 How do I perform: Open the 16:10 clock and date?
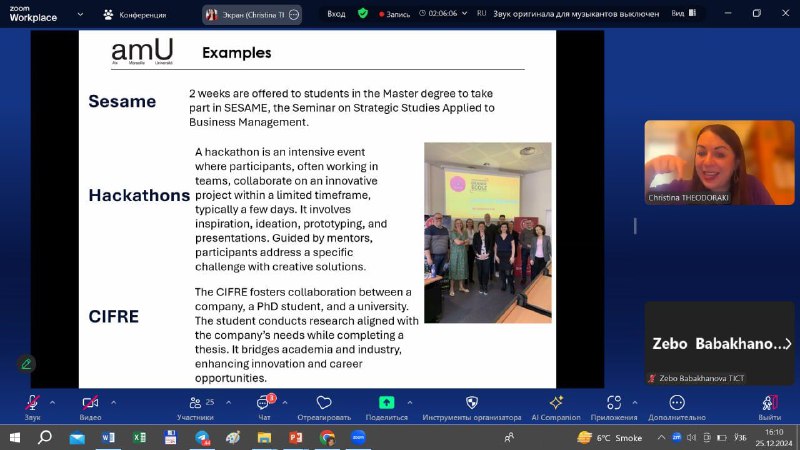pyautogui.click(x=774, y=437)
